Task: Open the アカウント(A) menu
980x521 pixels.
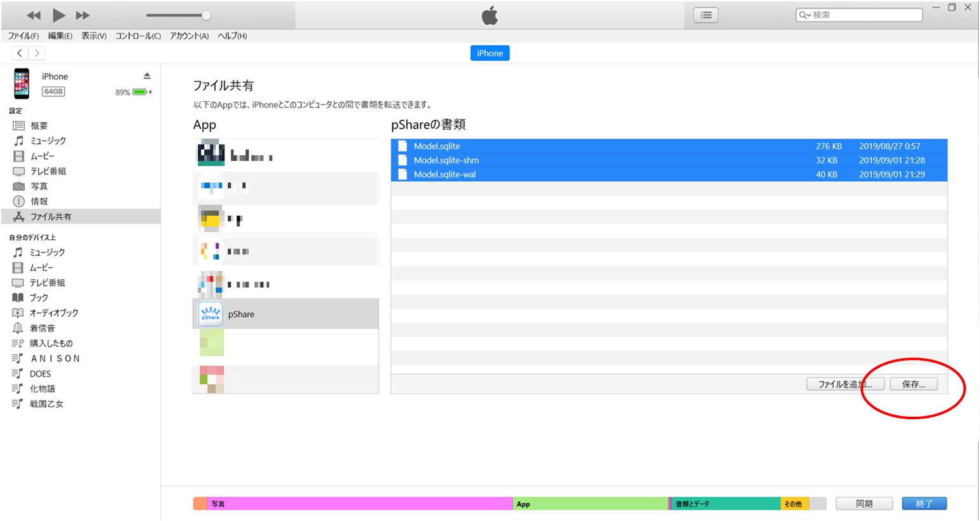Action: point(190,36)
